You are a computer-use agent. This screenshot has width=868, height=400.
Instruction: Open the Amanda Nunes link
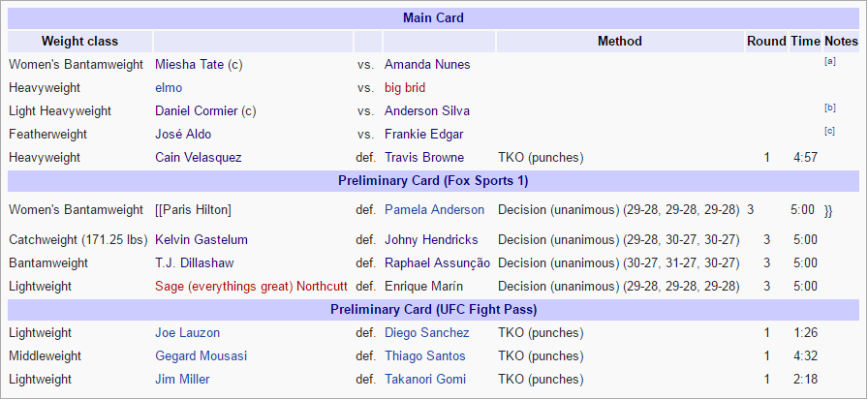tap(427, 65)
